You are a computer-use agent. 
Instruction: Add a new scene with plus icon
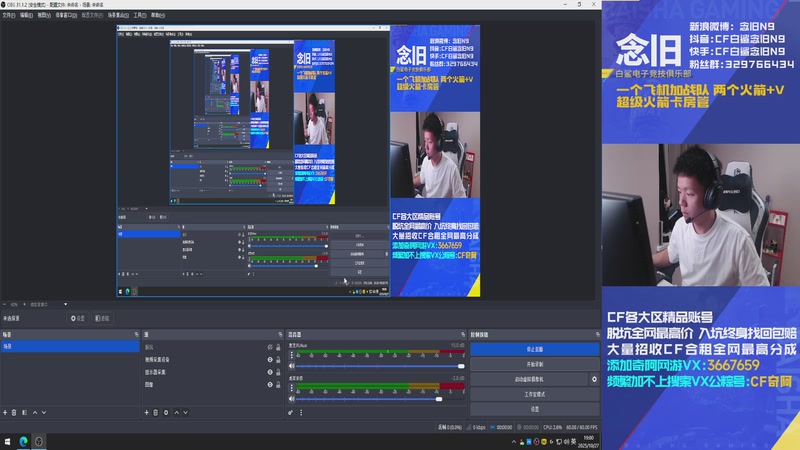click(5, 412)
